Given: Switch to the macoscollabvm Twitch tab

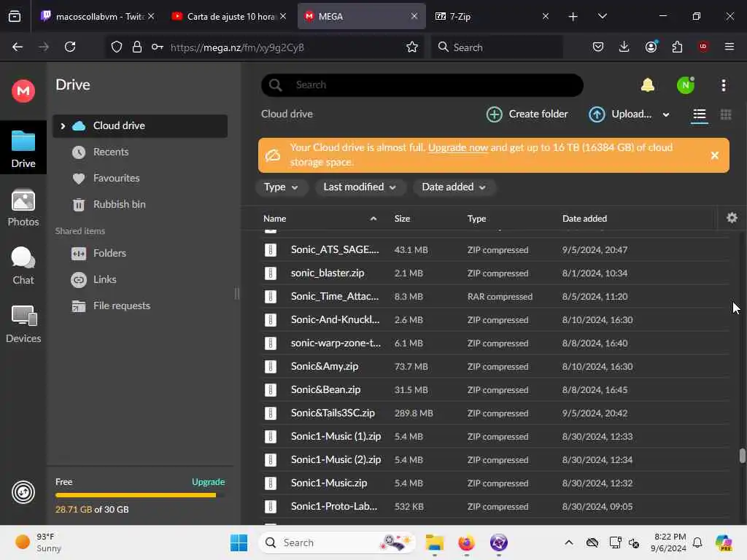Looking at the screenshot, I should (x=98, y=16).
